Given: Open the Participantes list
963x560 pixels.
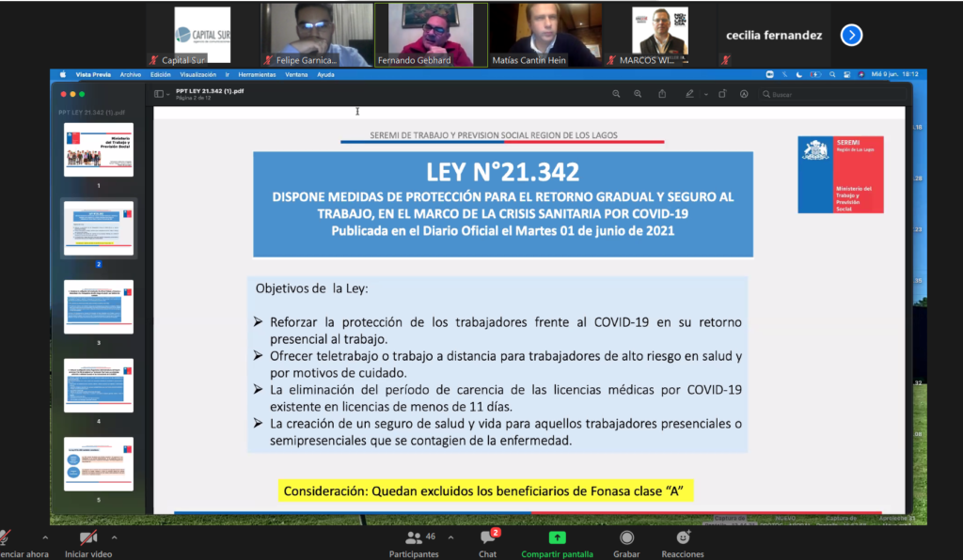Looking at the screenshot, I should tap(414, 538).
